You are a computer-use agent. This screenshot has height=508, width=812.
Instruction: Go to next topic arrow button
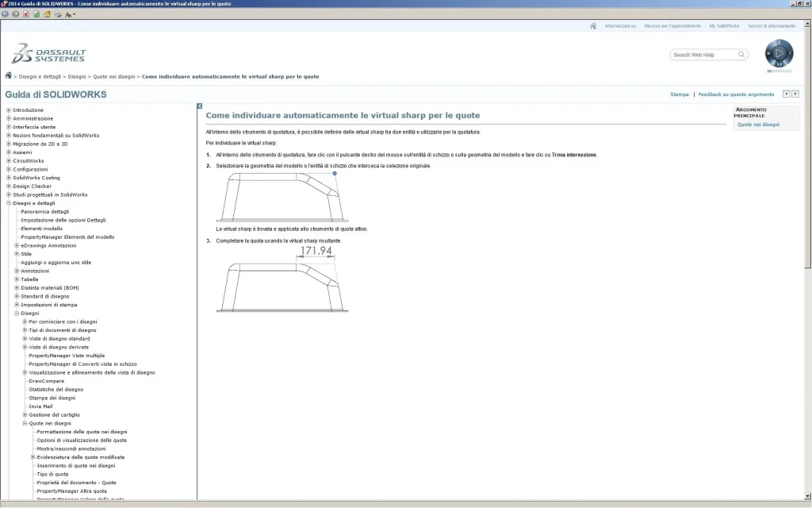[795, 94]
